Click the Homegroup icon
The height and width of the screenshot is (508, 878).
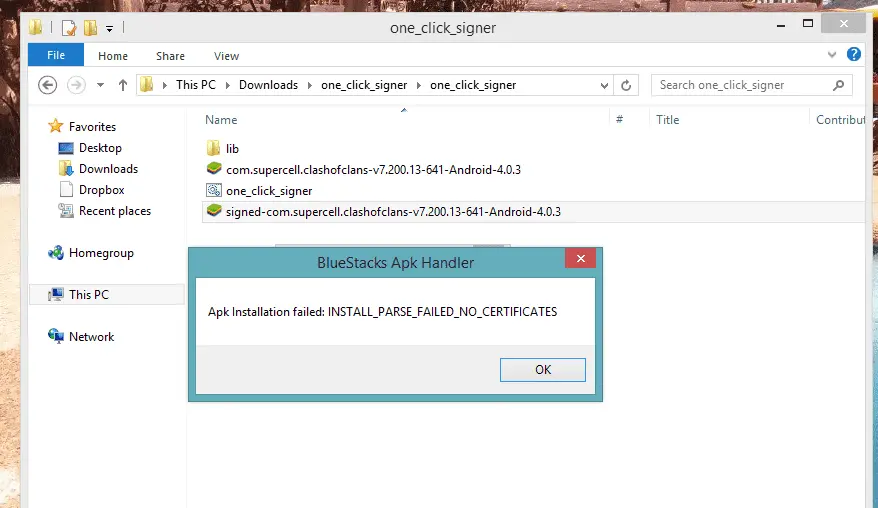coord(56,253)
